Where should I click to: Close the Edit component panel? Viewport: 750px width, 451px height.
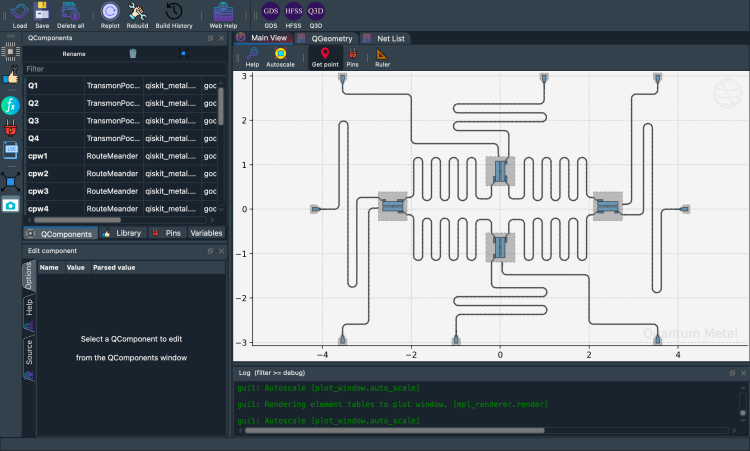(221, 251)
